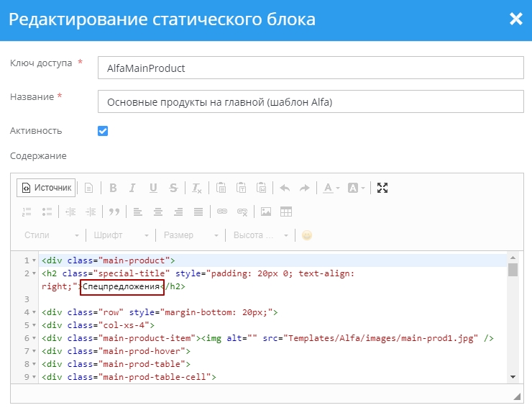
Task: Click the smiley emoji icon
Action: click(x=307, y=235)
